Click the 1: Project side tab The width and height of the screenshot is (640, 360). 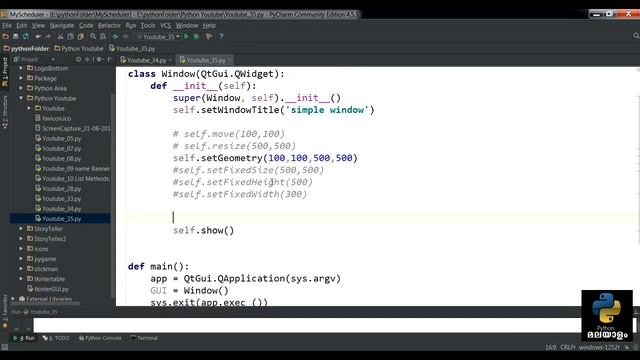coord(5,72)
